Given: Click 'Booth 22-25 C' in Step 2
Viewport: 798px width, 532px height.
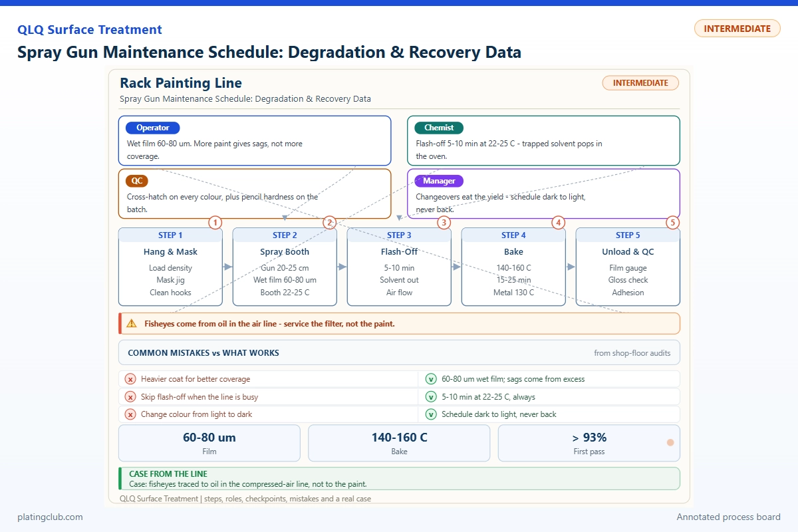Looking at the screenshot, I should pyautogui.click(x=285, y=293).
